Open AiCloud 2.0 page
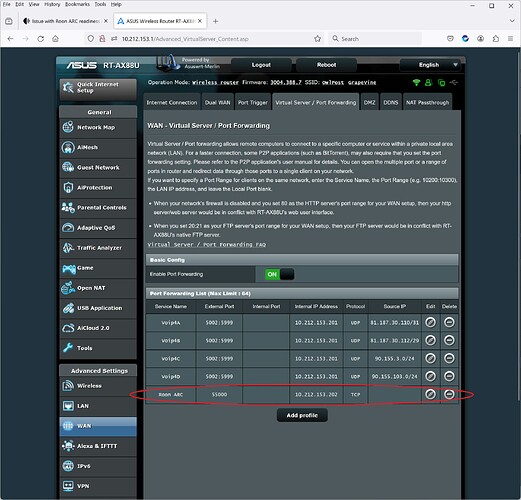 click(x=98, y=328)
